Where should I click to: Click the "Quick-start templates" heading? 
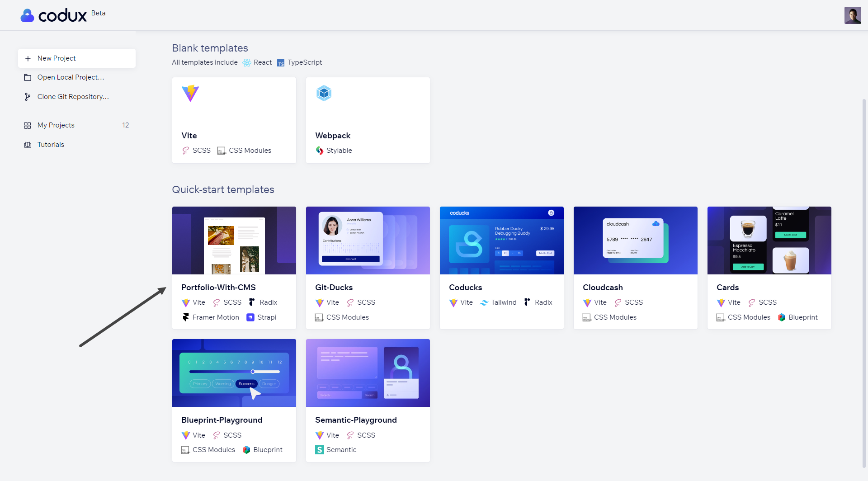click(223, 189)
